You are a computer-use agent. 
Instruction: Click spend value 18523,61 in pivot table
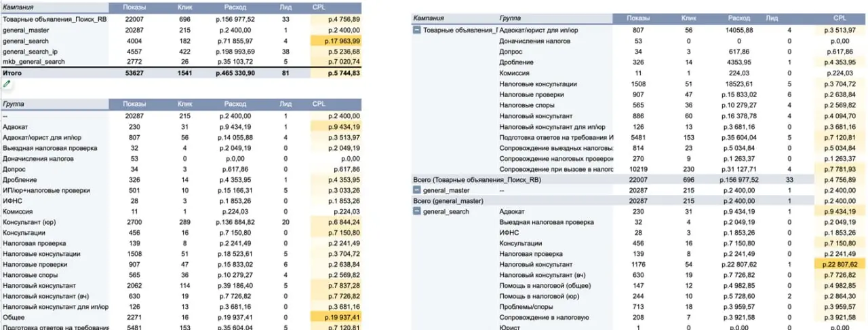(x=738, y=84)
